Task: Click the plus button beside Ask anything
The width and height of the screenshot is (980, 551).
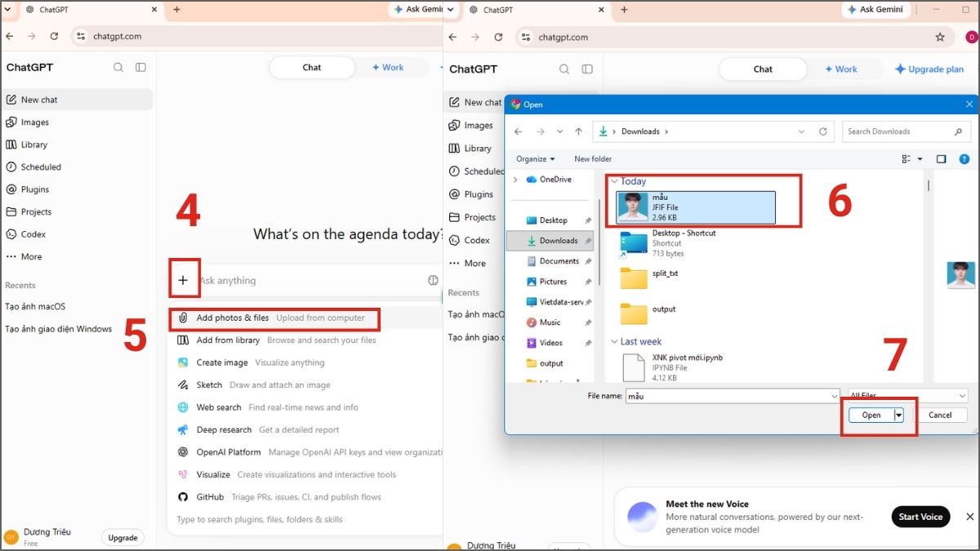Action: pos(183,281)
